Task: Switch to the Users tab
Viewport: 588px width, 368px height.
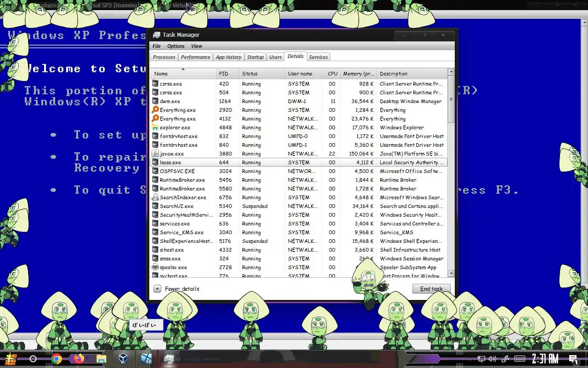Action: pyautogui.click(x=276, y=57)
